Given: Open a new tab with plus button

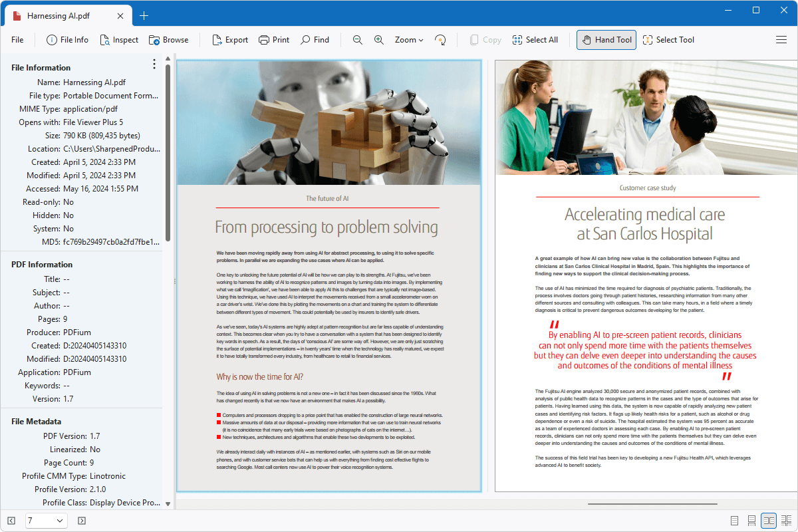Looking at the screenshot, I should [x=144, y=15].
